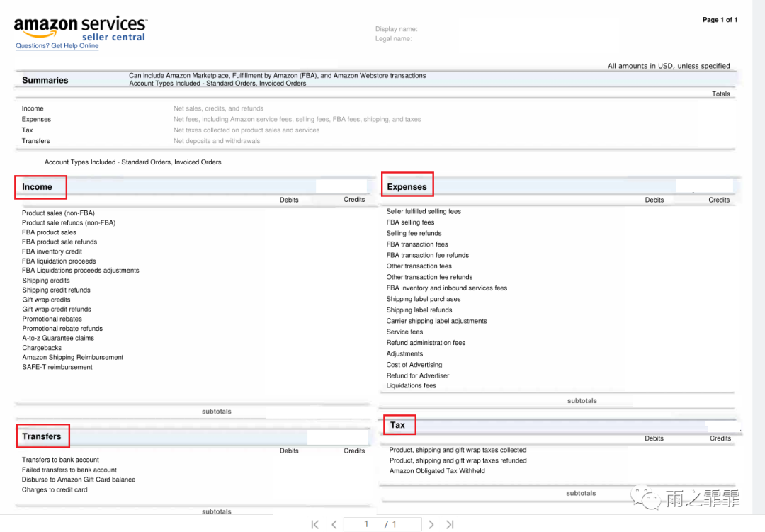Click the amazon services seller central logo

coord(81,28)
